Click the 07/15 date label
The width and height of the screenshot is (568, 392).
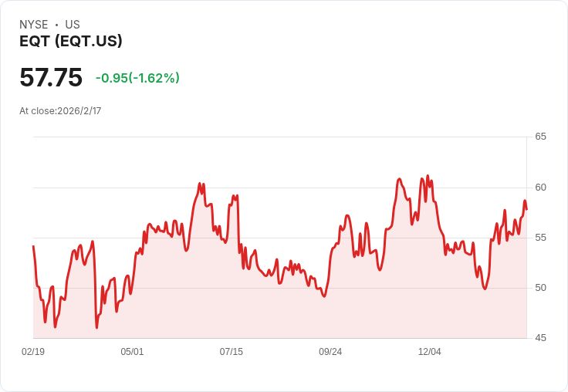(231, 352)
